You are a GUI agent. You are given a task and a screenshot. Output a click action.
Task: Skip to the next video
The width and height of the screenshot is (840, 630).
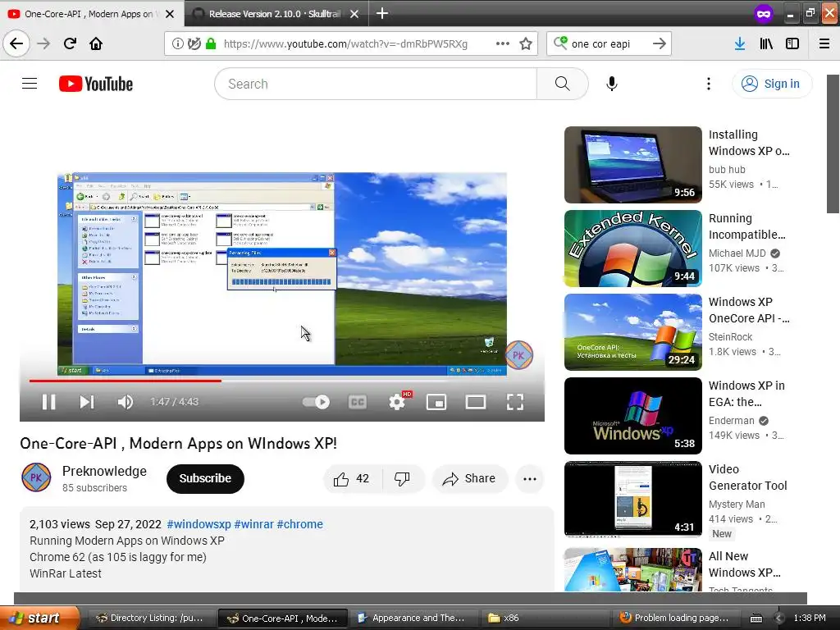click(87, 402)
